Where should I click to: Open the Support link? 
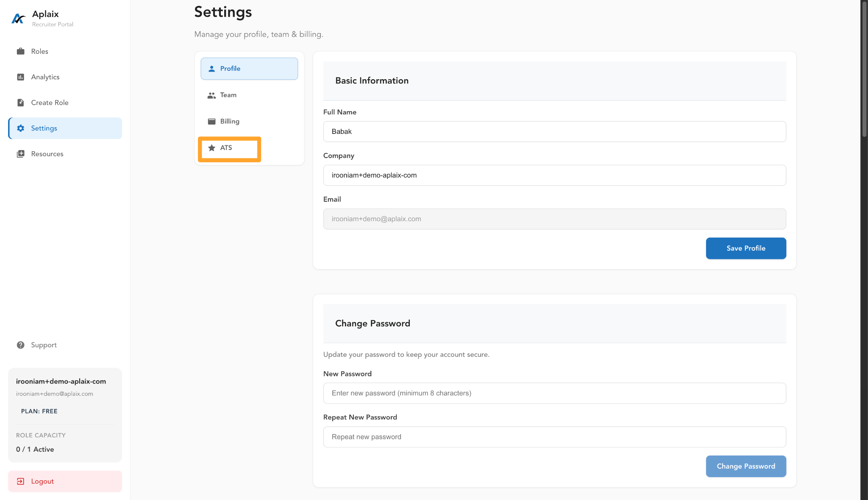point(65,345)
